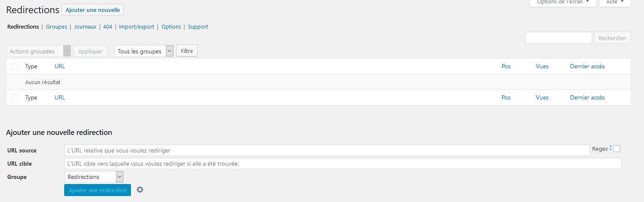Click Ajouter une nouvelle button

(93, 10)
